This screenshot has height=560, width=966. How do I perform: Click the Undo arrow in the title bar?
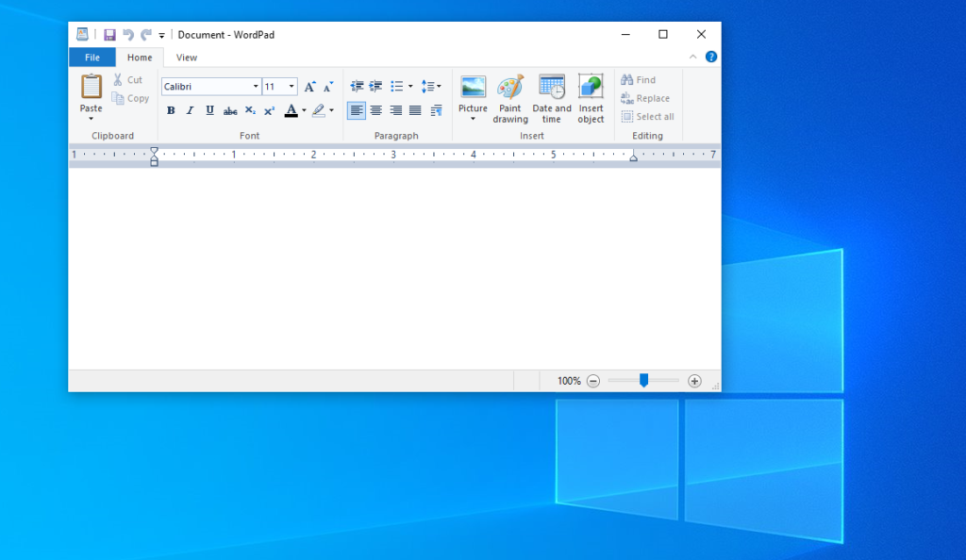click(x=127, y=35)
